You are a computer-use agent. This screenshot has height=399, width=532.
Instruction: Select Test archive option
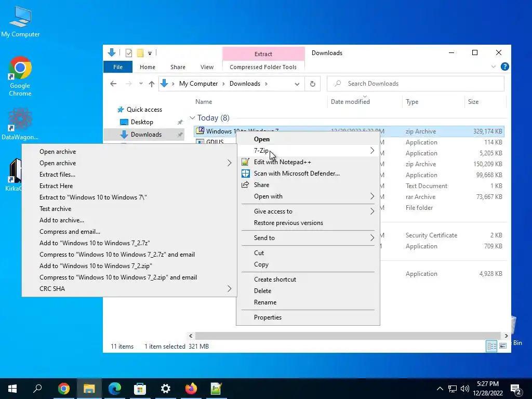point(129,209)
